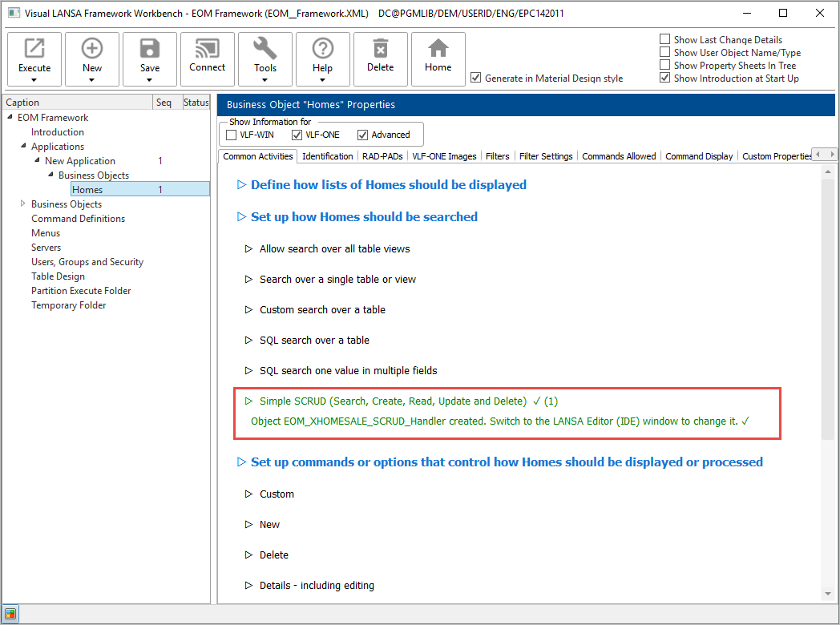
Task: Expand the Business Objects tree node
Action: (x=22, y=204)
